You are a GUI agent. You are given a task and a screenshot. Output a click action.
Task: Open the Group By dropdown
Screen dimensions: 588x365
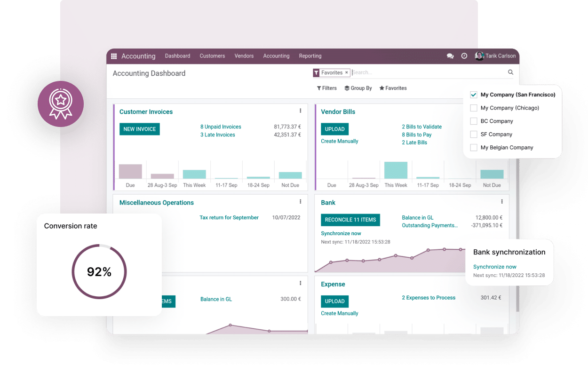click(358, 88)
